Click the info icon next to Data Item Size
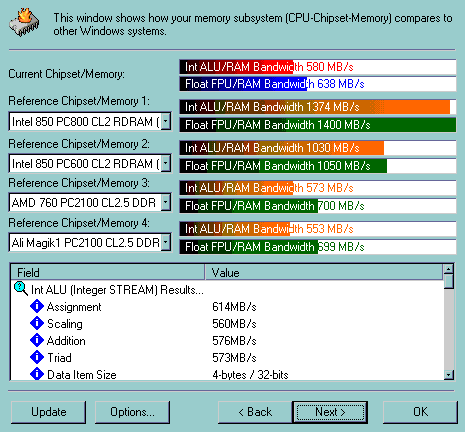Image resolution: width=465 pixels, height=432 pixels. coord(37,374)
